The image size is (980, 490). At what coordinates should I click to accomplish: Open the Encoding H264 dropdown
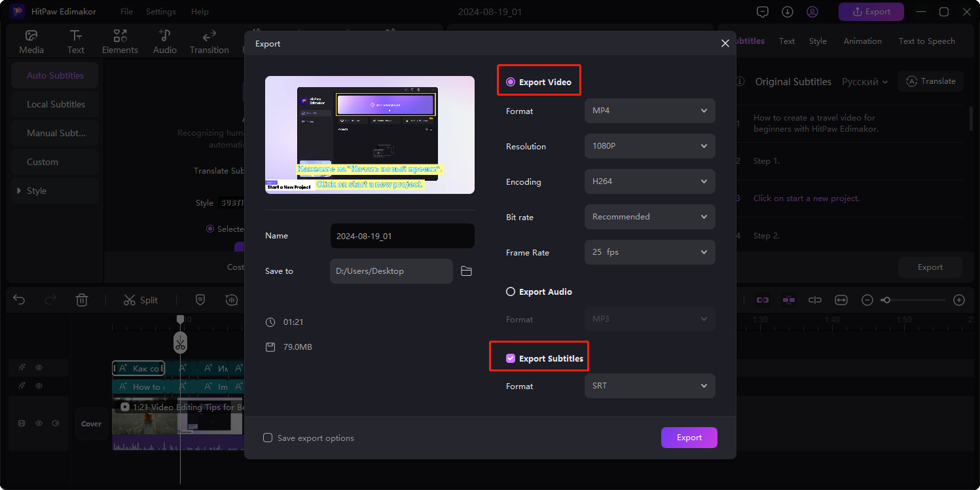(x=649, y=181)
